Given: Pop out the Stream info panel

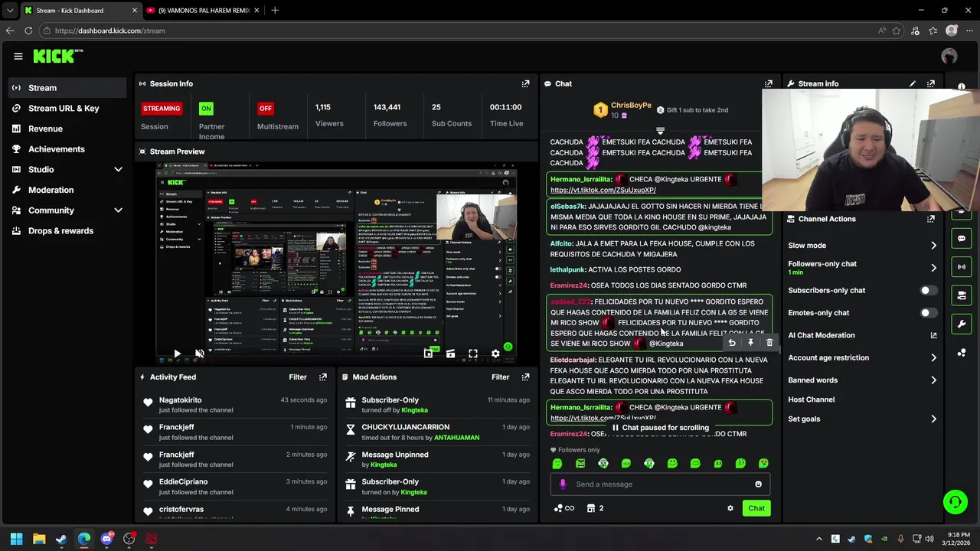Looking at the screenshot, I should point(930,83).
